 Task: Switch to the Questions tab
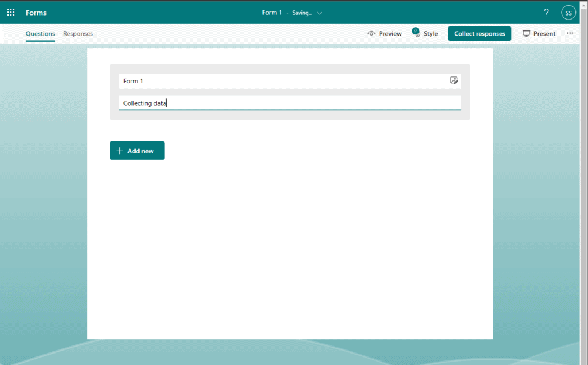[x=40, y=34]
